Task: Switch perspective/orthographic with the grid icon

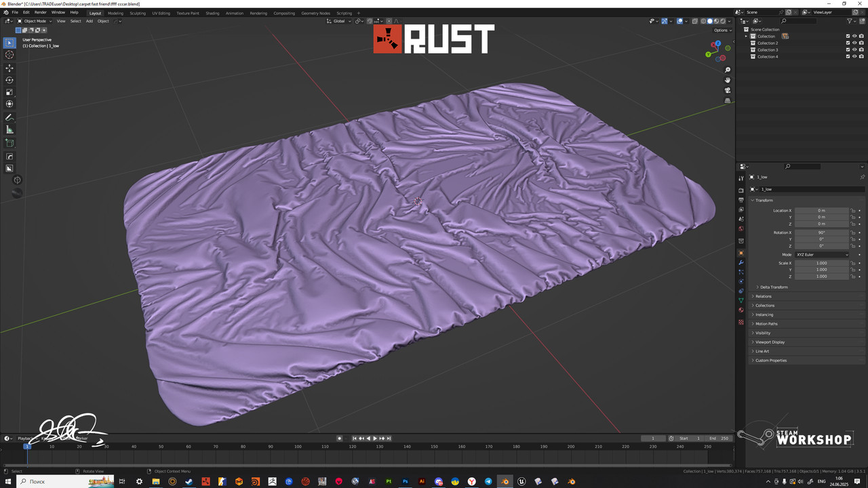Action: 728,100
